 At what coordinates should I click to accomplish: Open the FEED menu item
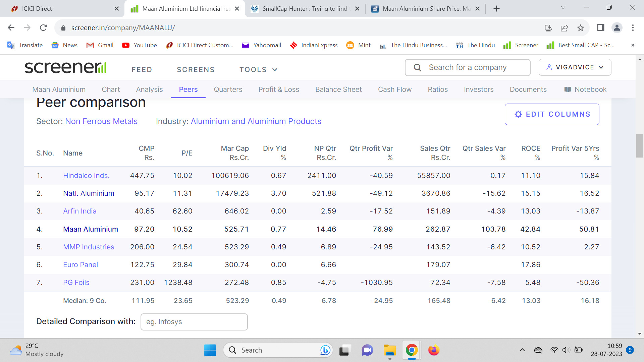coord(142,70)
